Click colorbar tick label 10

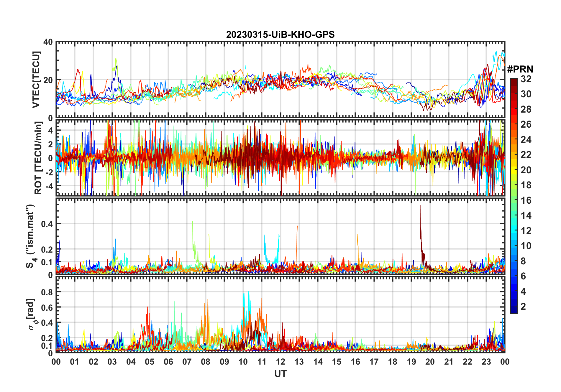pos(526,246)
